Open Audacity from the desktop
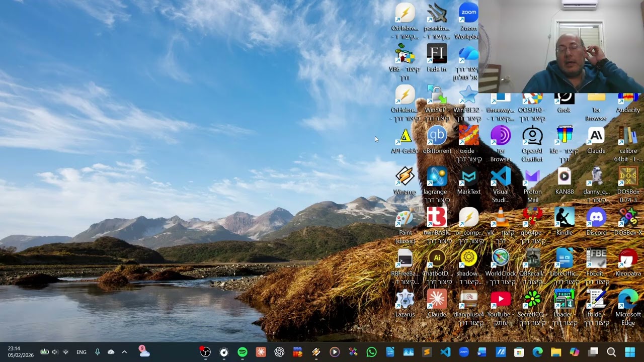Viewport: 644px width, 362px height. tap(628, 103)
